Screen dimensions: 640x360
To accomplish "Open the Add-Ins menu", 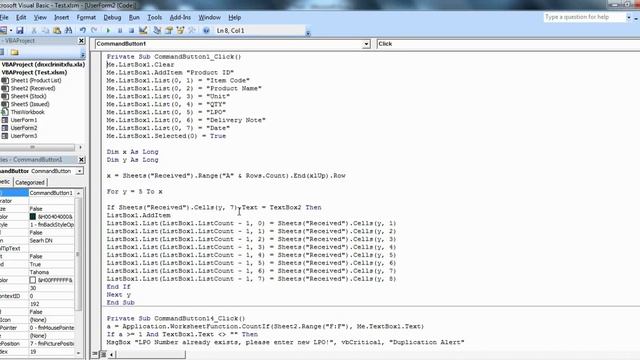I will pyautogui.click(x=180, y=18).
